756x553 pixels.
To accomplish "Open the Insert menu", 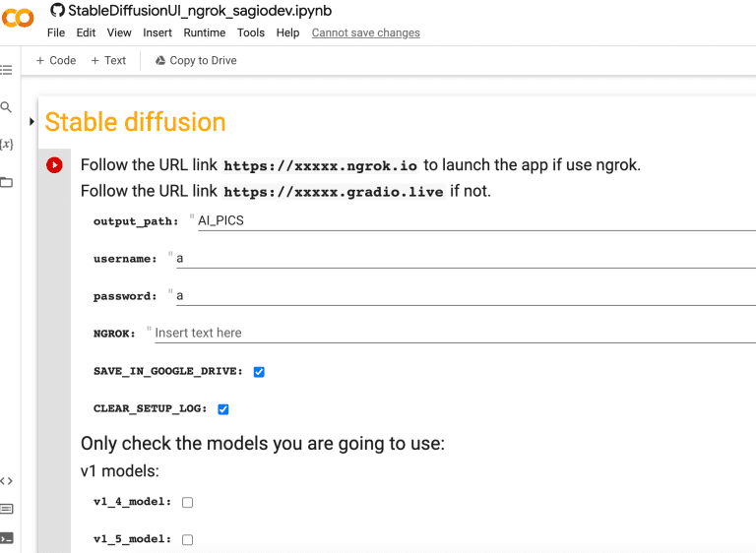I will click(x=157, y=32).
